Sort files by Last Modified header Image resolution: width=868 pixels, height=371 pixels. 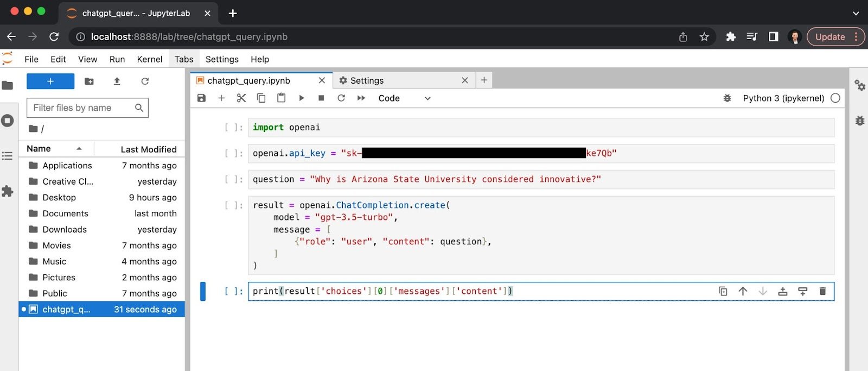[139, 149]
